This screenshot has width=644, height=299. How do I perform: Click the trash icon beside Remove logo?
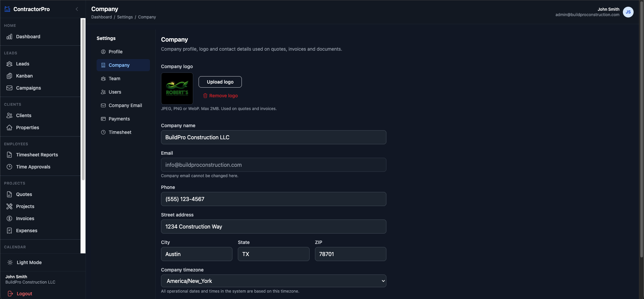coord(205,96)
